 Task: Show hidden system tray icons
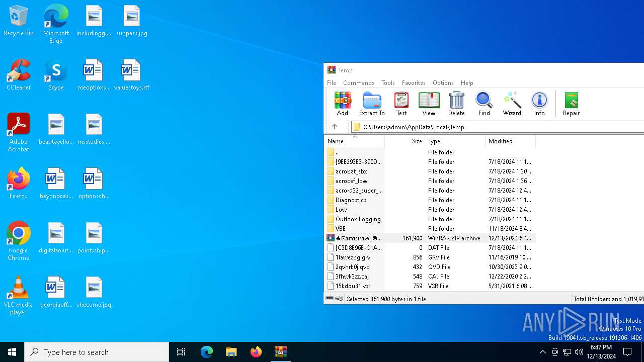click(x=542, y=352)
